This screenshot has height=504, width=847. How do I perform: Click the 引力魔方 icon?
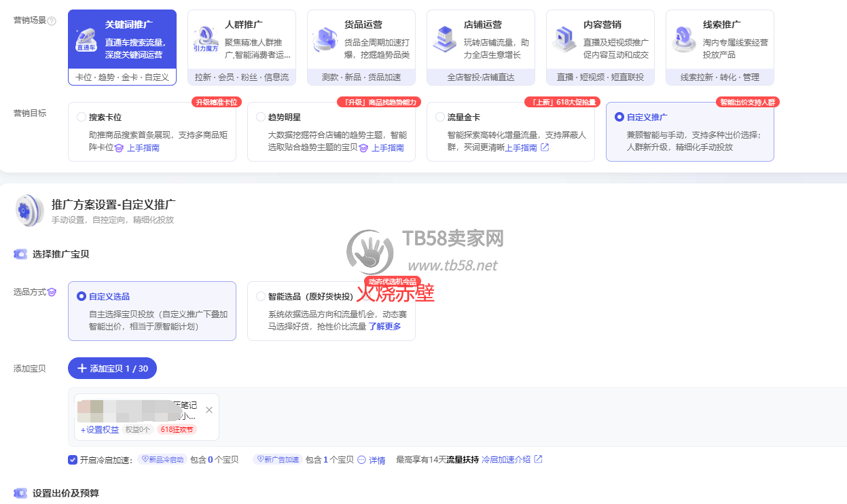206,39
